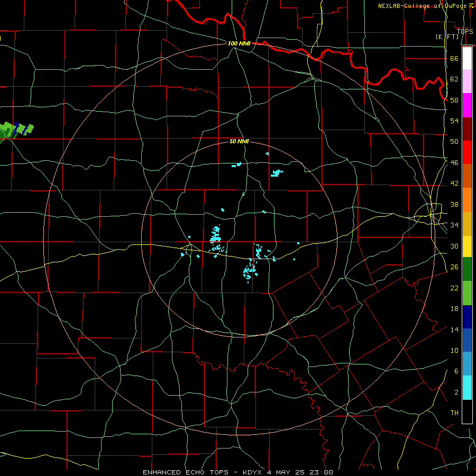The image size is (476, 476).
Task: Click the legend value 50
Action: 454,142
